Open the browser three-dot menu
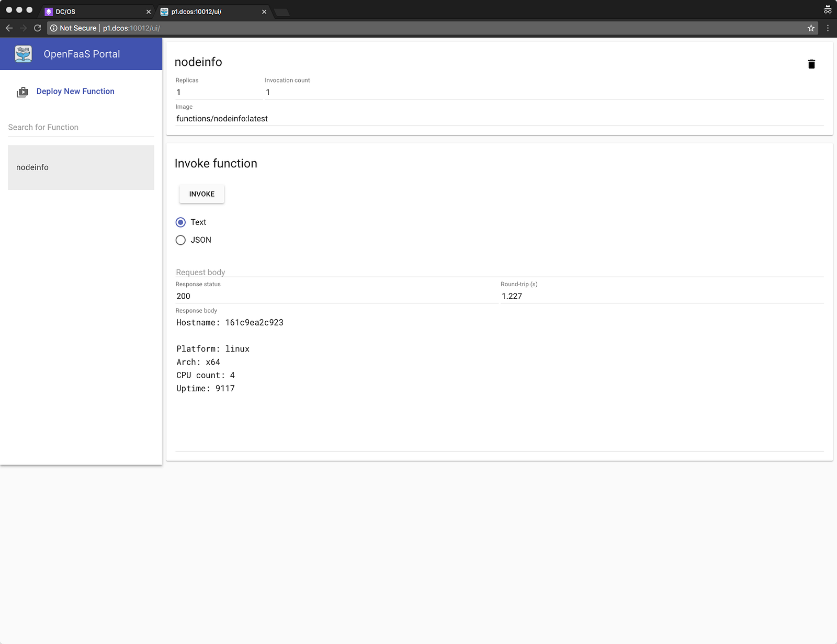This screenshot has width=837, height=644. pos(828,28)
